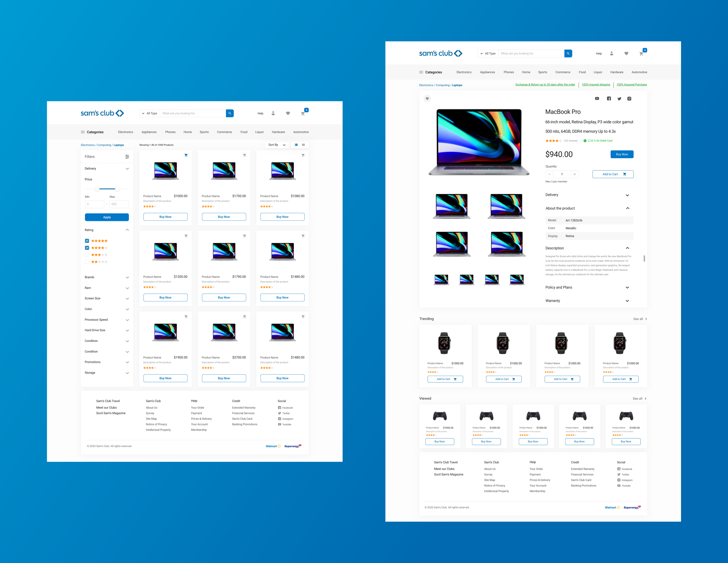Open wishlist heart in left page header
The image size is (728, 563).
(x=288, y=113)
